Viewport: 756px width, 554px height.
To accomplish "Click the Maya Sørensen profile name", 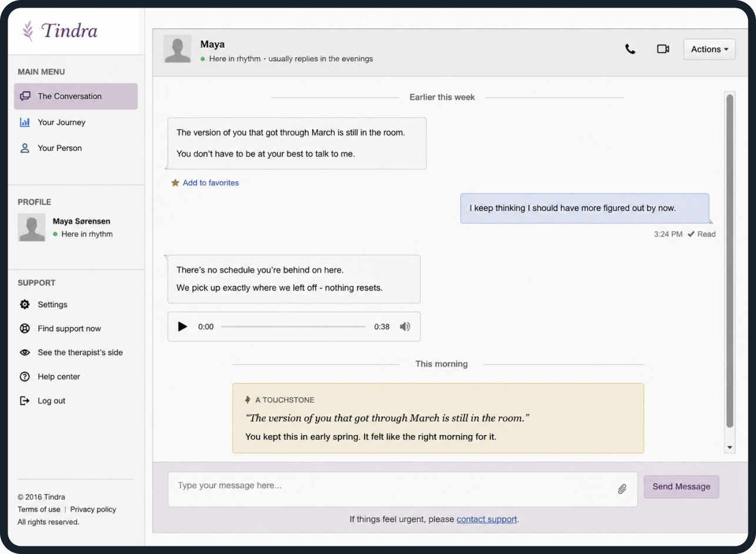I will (x=82, y=222).
